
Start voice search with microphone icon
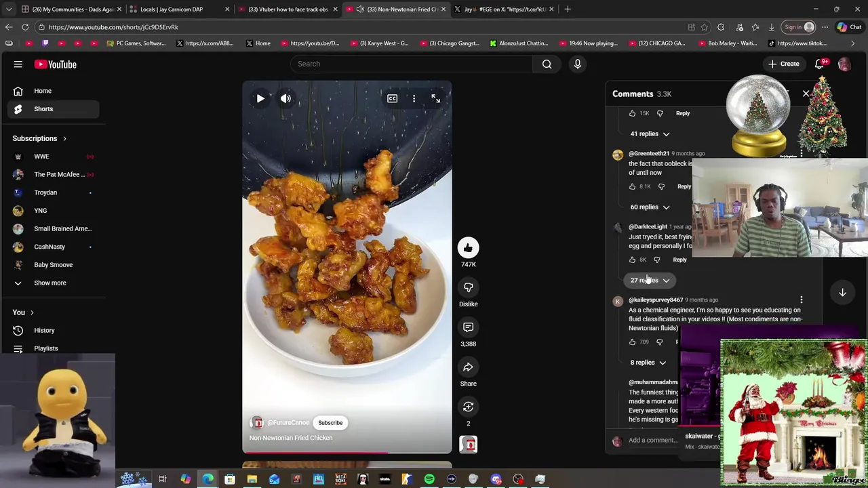click(578, 64)
